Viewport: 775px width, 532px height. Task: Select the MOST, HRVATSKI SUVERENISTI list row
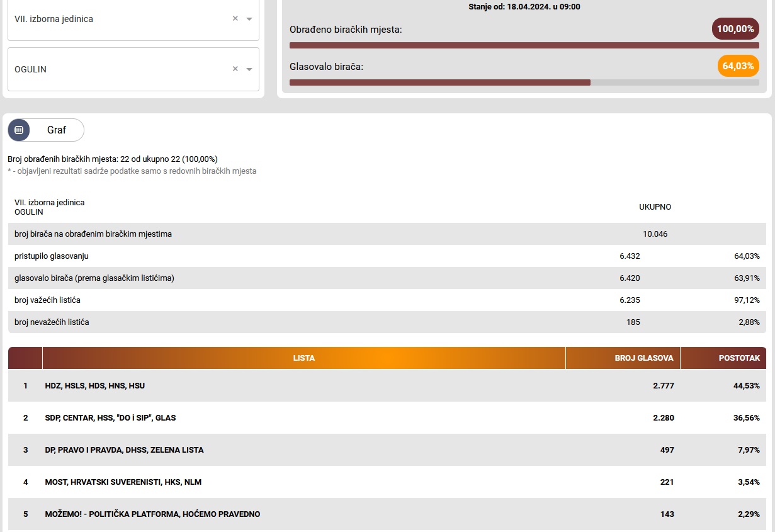click(x=123, y=482)
